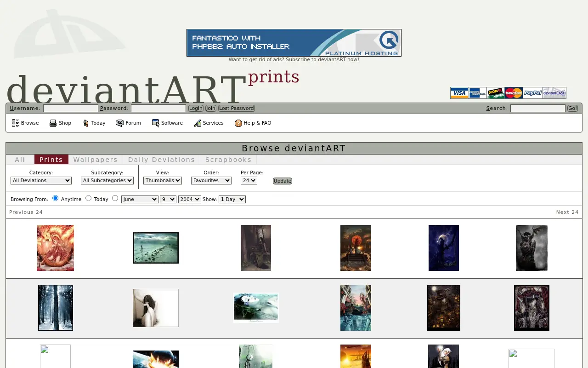This screenshot has width=588, height=368.
Task: Click the deviantCASH payment icon
Action: click(554, 93)
